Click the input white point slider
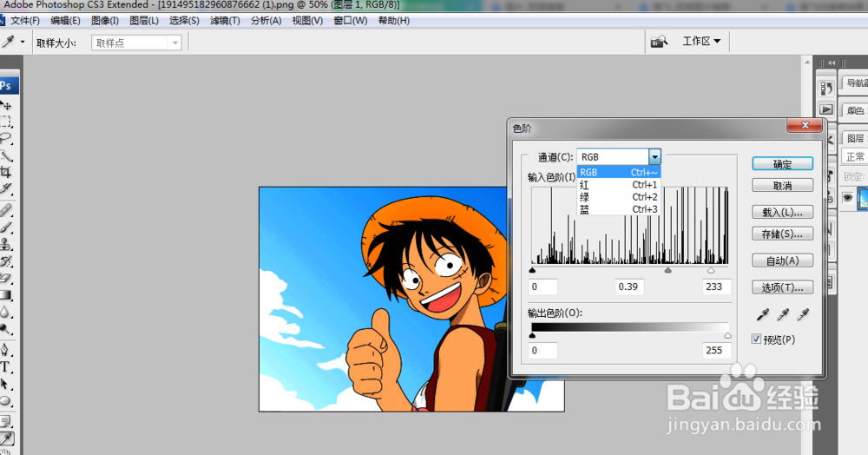868x455 pixels. pyautogui.click(x=711, y=270)
